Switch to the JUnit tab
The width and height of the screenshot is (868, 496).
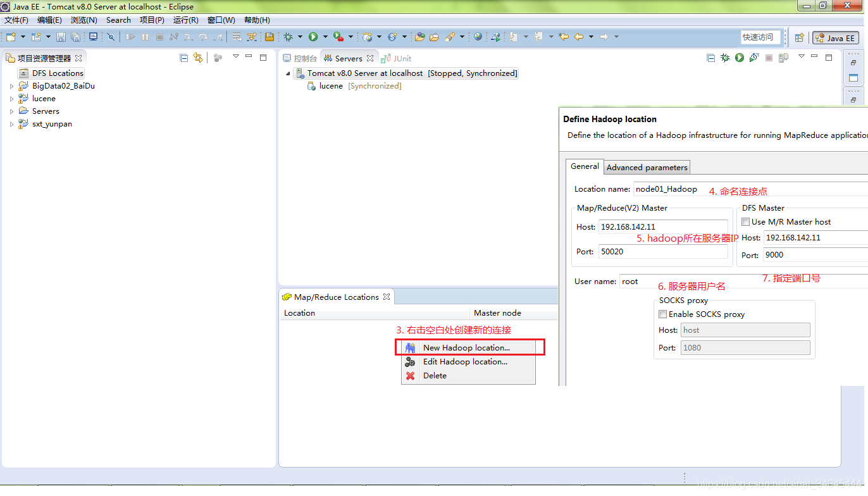(397, 58)
